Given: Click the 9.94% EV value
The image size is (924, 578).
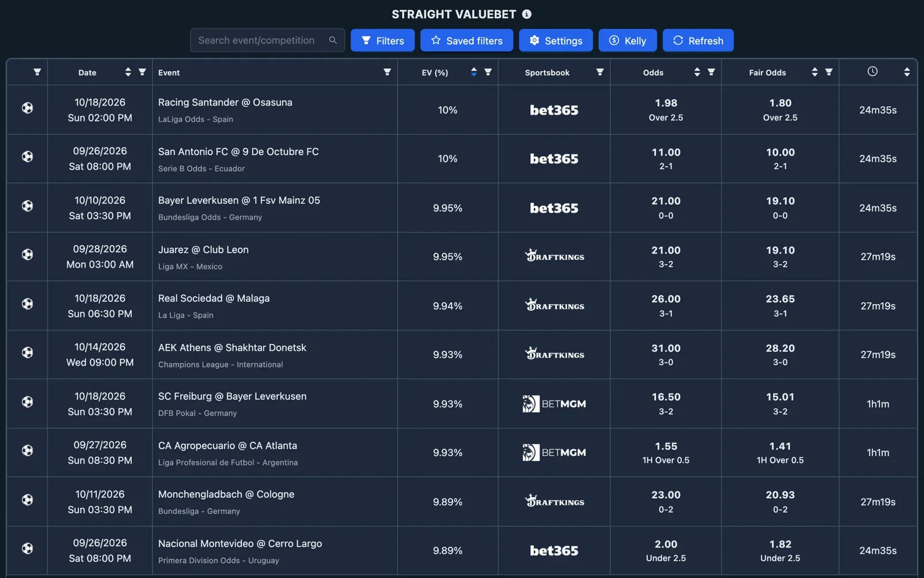Looking at the screenshot, I should 448,306.
